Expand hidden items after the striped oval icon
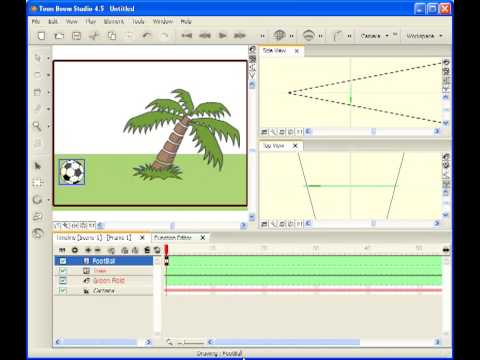 (321, 36)
